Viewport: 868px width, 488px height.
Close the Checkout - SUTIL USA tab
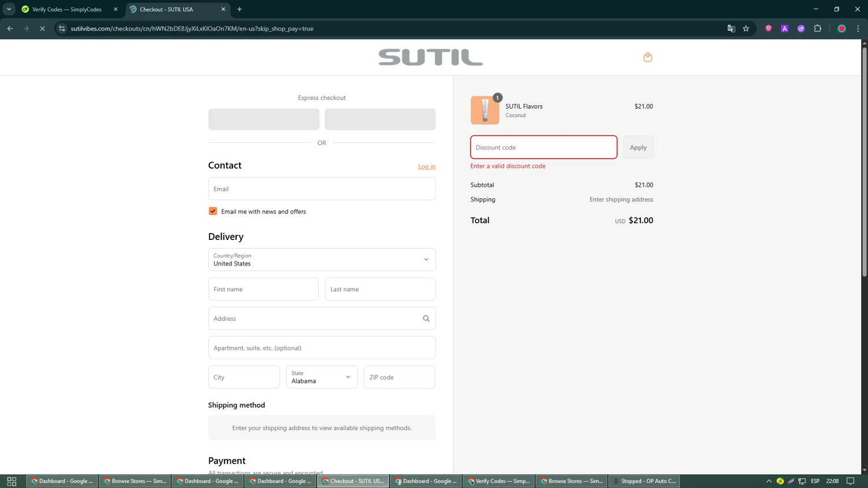tap(223, 9)
